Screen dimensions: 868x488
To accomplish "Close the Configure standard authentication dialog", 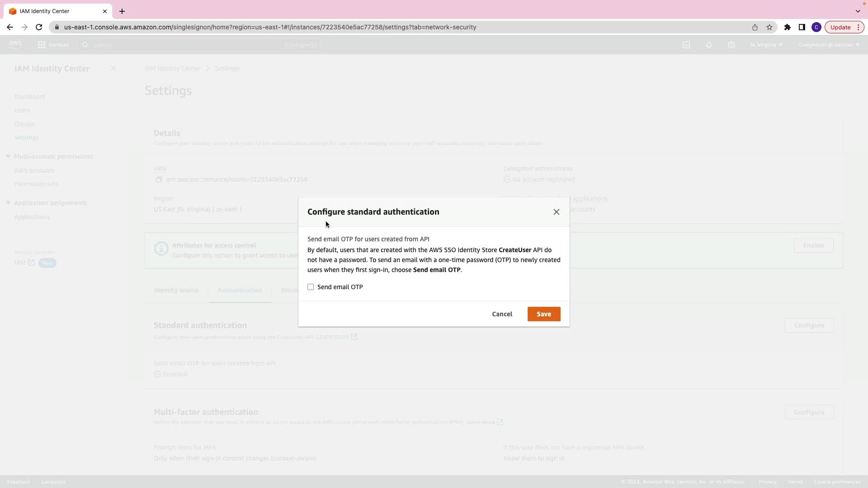I will pyautogui.click(x=556, y=212).
